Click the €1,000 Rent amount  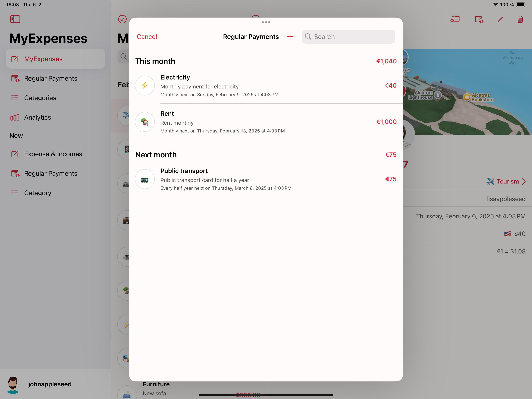386,122
